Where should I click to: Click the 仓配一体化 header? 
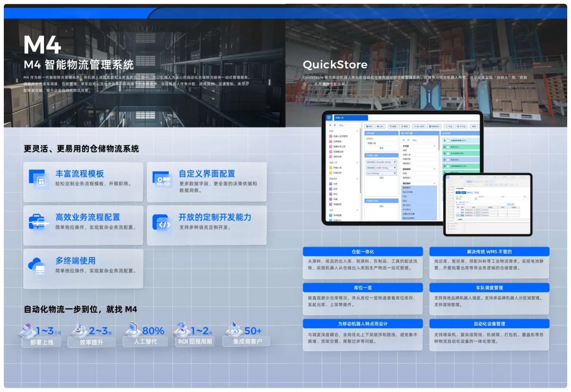[x=363, y=252]
